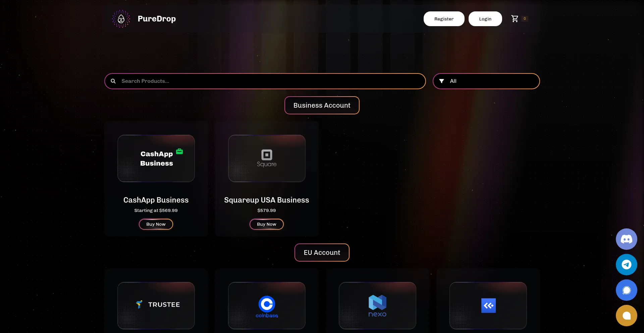Click the Squareup USA Business product title
644x333 pixels.
tap(267, 200)
